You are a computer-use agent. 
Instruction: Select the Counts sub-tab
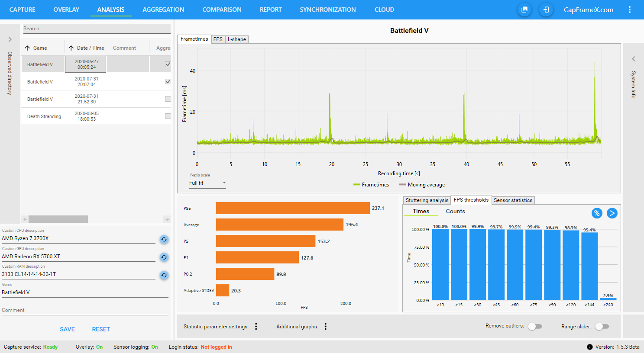pyautogui.click(x=456, y=211)
